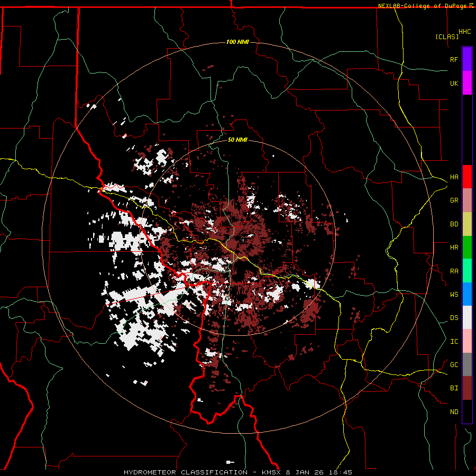Click the RA legend label

tap(454, 271)
